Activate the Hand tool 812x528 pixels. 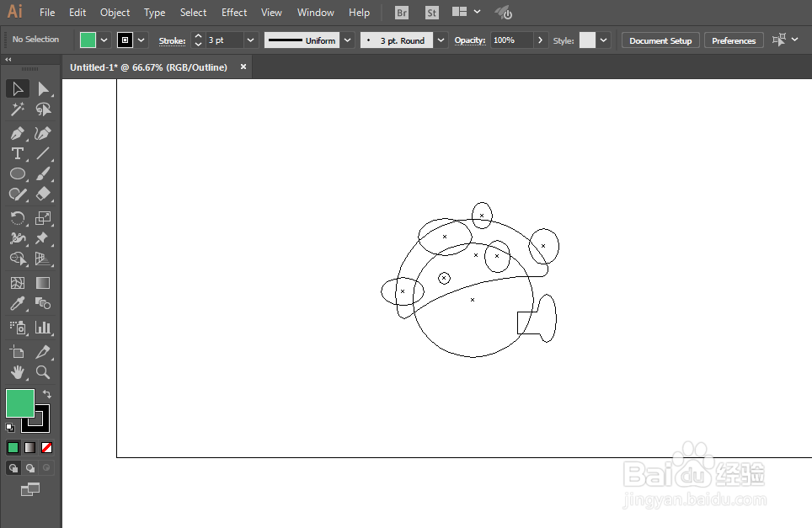(x=17, y=372)
